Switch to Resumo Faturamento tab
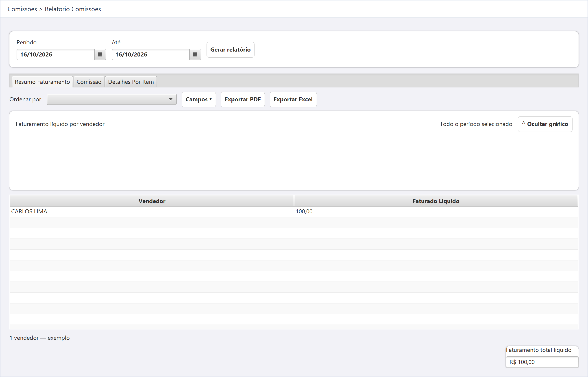Viewport: 588px width, 377px height. click(x=42, y=82)
